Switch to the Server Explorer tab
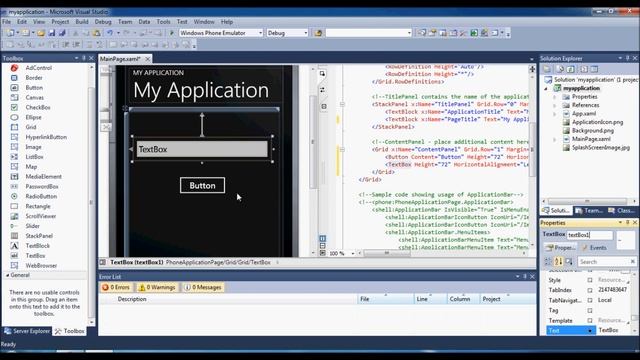 point(27,331)
